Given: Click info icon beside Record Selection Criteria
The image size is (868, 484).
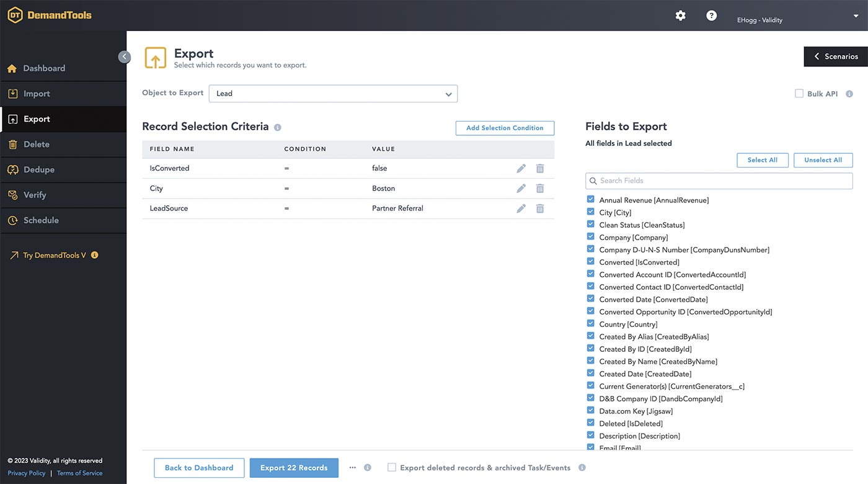Looking at the screenshot, I should coord(277,127).
